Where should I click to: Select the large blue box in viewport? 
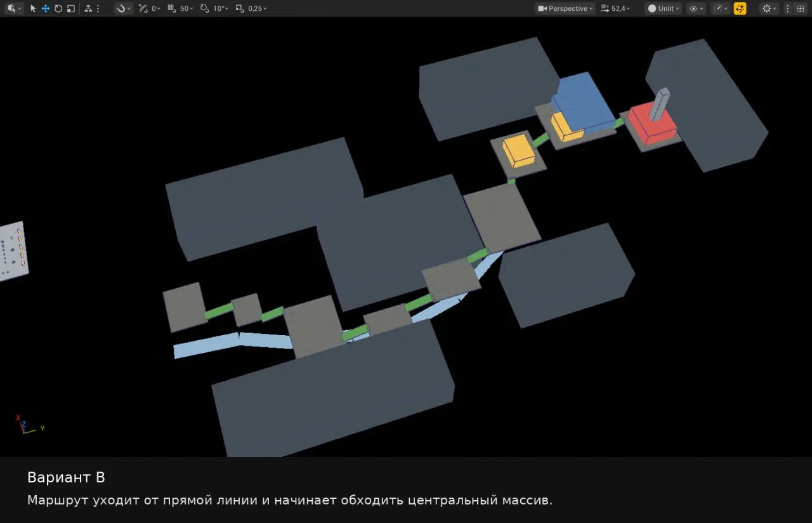pos(582,102)
